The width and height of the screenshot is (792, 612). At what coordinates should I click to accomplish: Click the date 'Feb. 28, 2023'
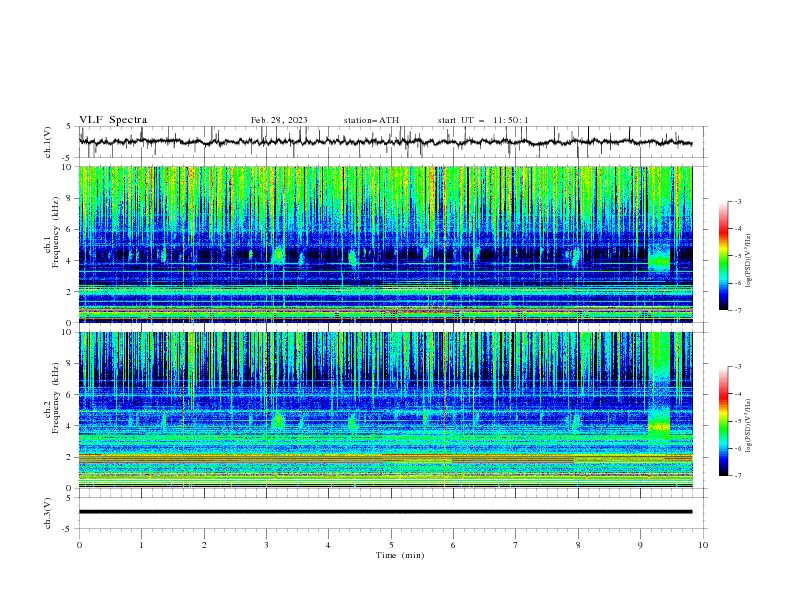(x=279, y=120)
